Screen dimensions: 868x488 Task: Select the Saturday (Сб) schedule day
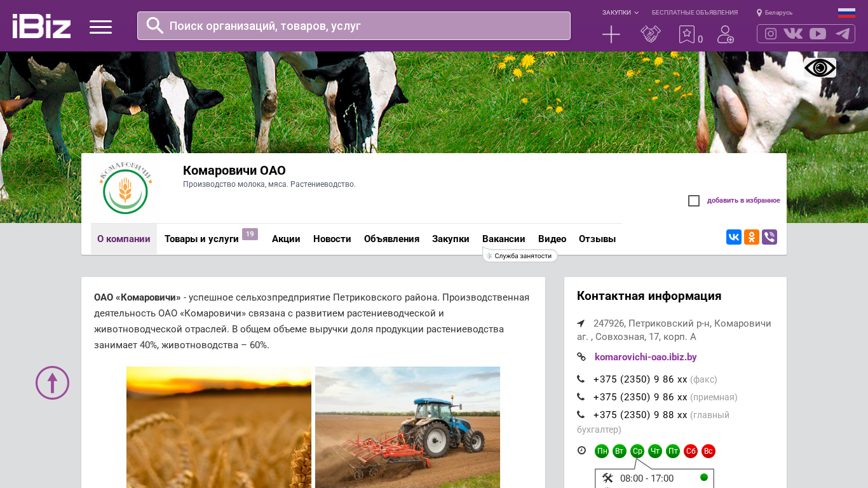pyautogui.click(x=691, y=451)
